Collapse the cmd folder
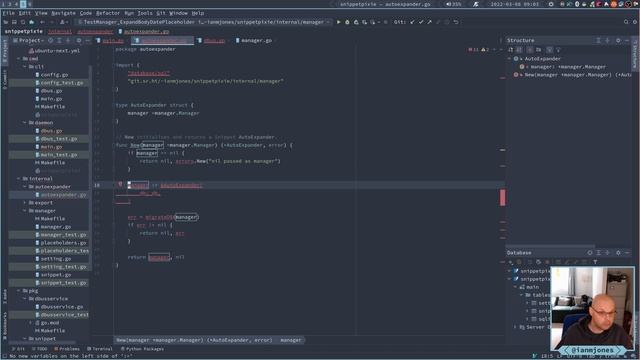The height and width of the screenshot is (360, 640). click(19, 58)
